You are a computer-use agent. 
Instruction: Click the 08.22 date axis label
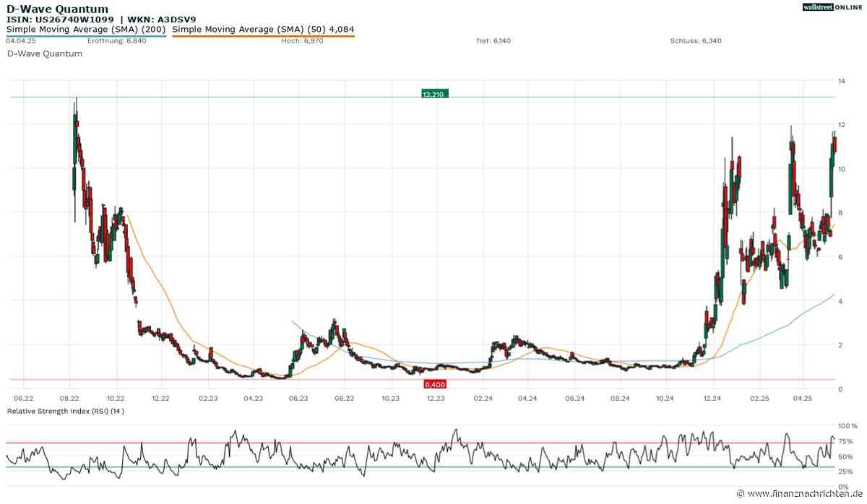69,397
